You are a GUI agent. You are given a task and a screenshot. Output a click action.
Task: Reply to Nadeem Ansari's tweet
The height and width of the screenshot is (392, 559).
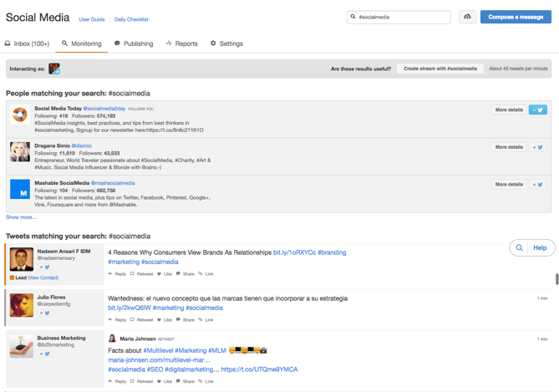pos(117,273)
